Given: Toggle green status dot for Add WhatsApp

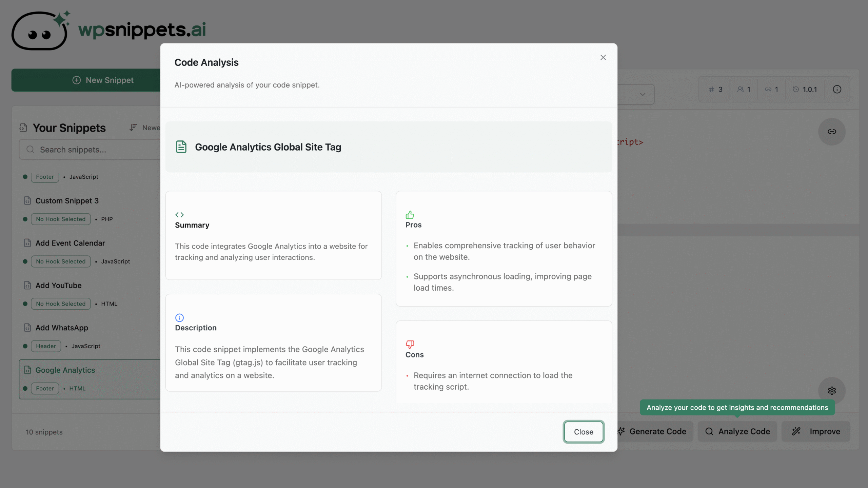Looking at the screenshot, I should 25,346.
